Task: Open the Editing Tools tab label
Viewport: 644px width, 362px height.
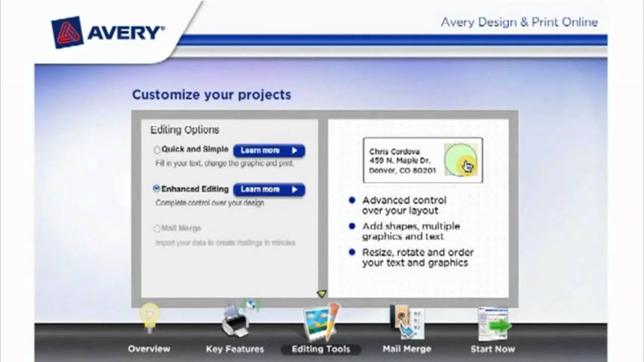Action: [320, 349]
